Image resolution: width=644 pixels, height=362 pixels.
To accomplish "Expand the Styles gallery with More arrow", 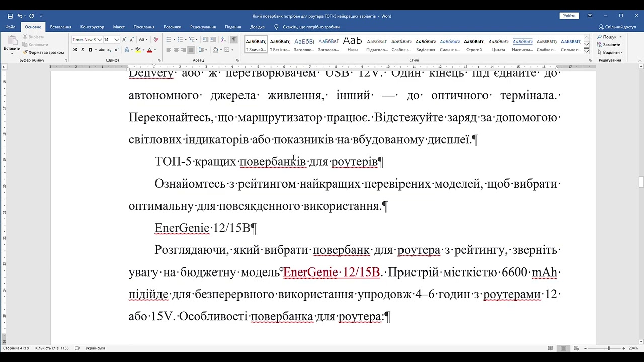I will point(587,50).
